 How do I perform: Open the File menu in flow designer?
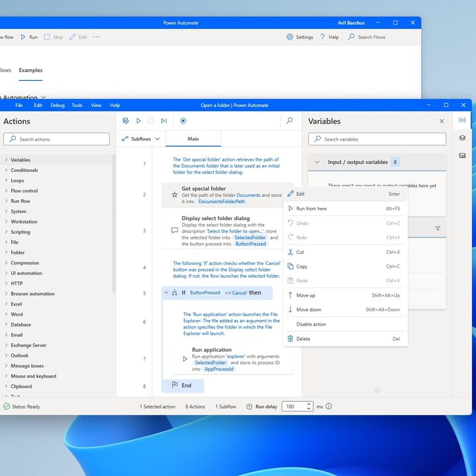tap(19, 105)
